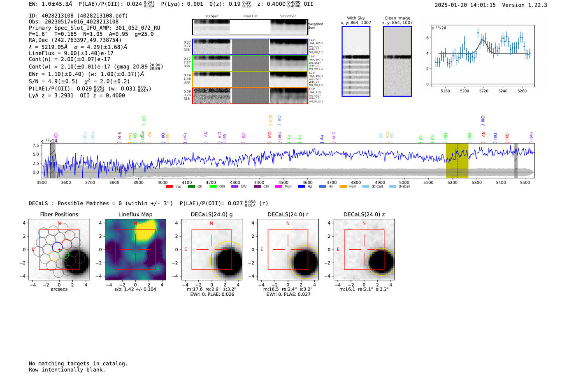Viewport: 576px width, 392px height.
Task: Click the 2D Spec column header
Action: pos(212,16)
